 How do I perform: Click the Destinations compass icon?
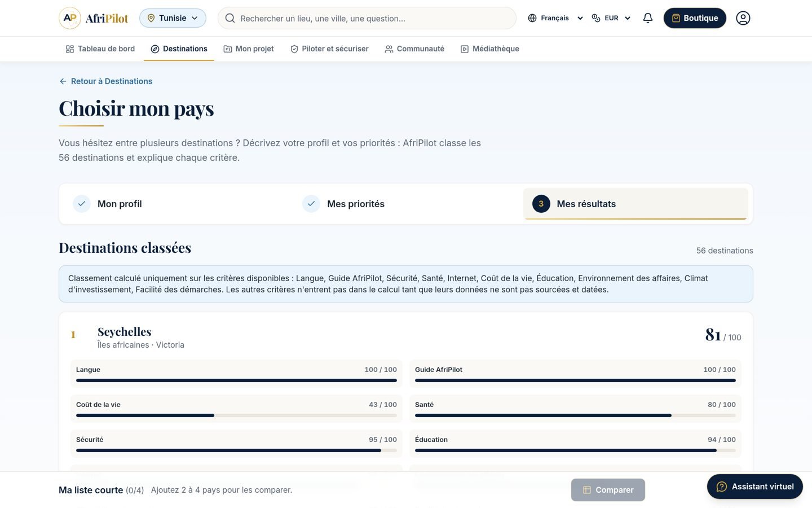(155, 49)
